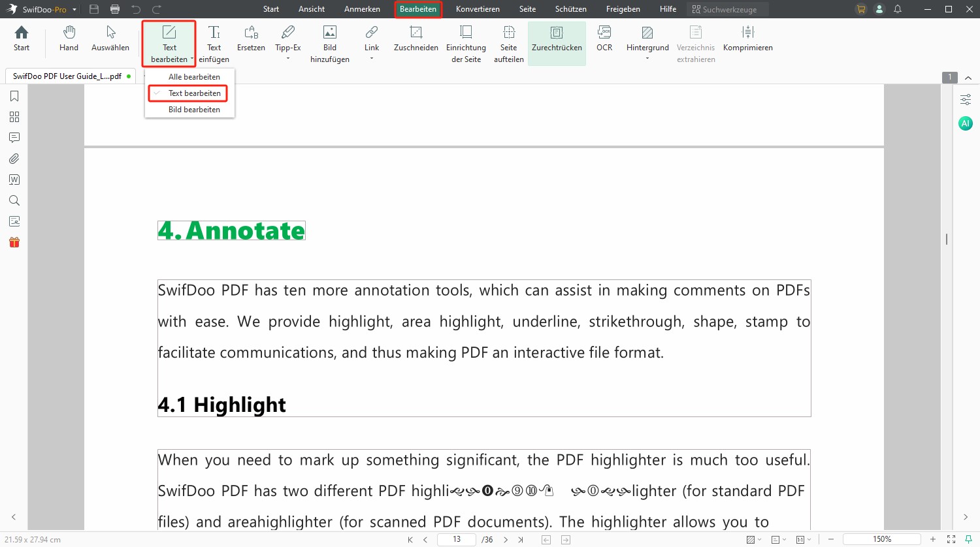
Task: Open the Word conversion sidebar icon
Action: coord(14,180)
